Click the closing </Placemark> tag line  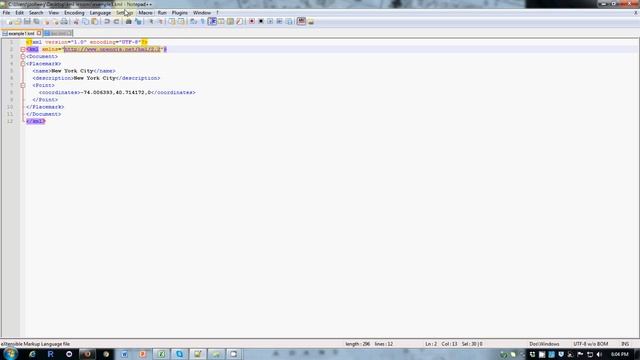pyautogui.click(x=45, y=107)
